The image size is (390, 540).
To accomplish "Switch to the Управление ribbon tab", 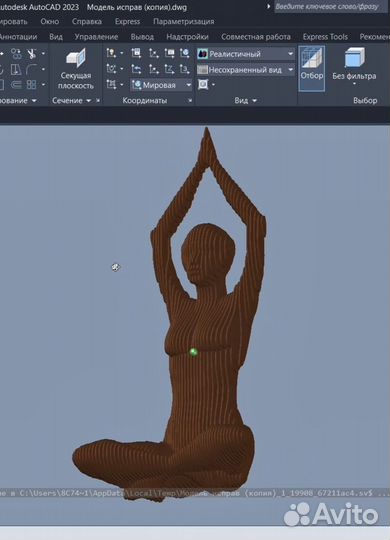I will click(96, 37).
